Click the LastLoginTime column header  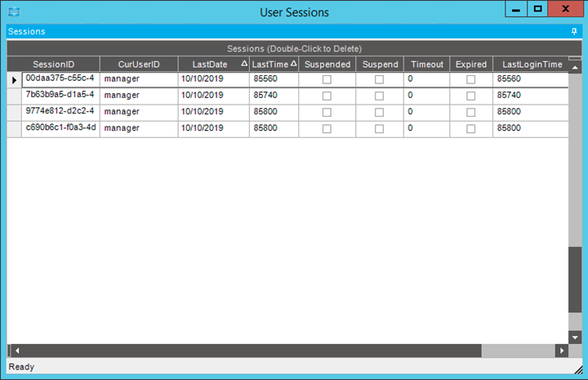pyautogui.click(x=532, y=64)
